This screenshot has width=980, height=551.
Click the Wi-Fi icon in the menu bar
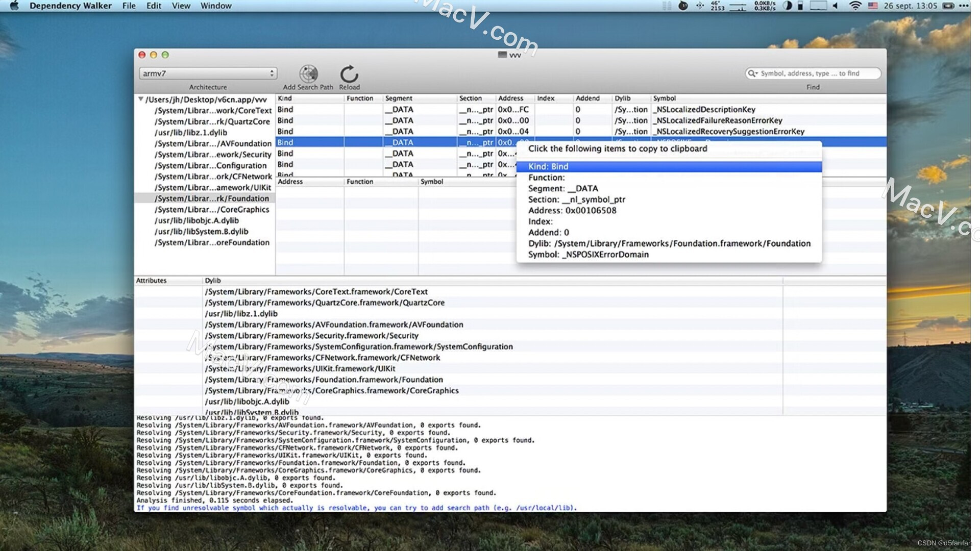[855, 6]
